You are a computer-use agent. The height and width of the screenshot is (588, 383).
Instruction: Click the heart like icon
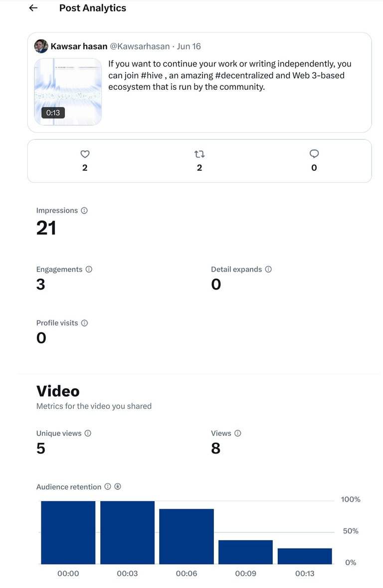pos(85,154)
